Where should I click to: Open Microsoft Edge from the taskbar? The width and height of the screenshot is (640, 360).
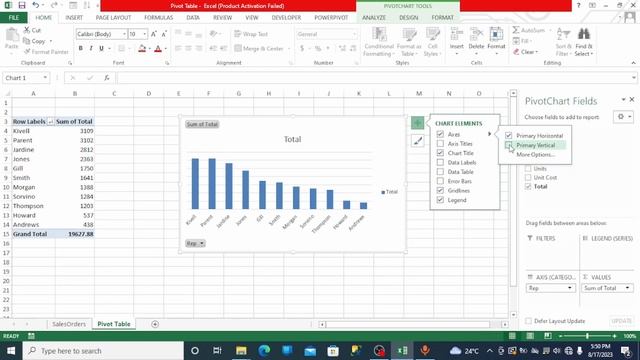(x=264, y=351)
